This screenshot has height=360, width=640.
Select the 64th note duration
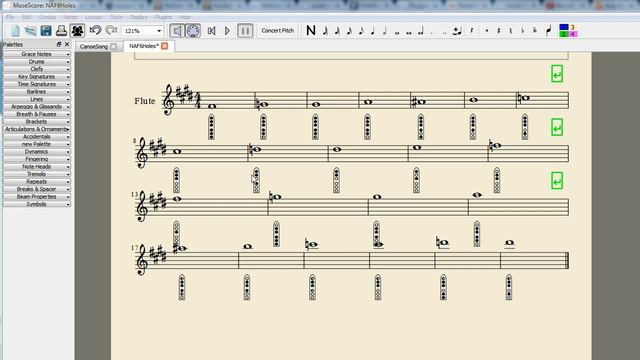[325, 30]
